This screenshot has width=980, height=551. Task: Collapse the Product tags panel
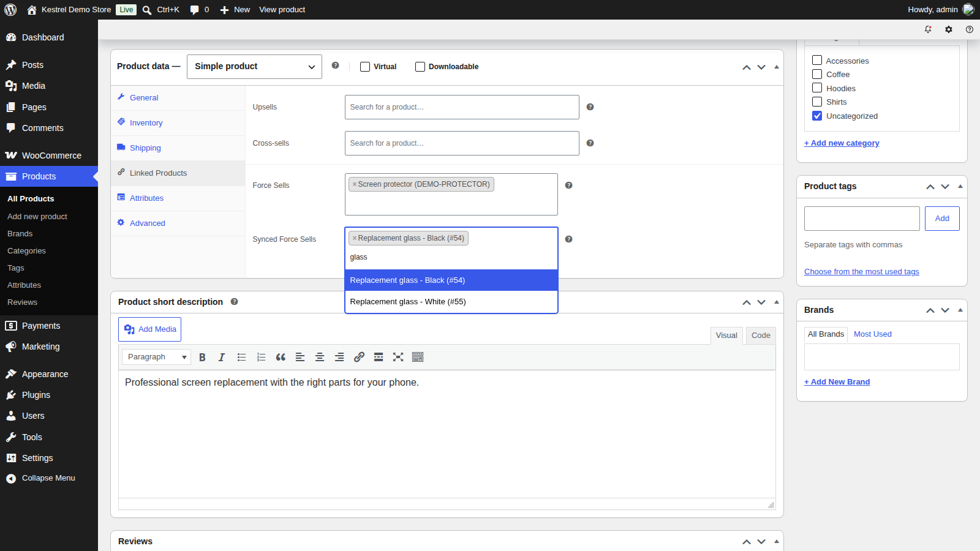[960, 186]
